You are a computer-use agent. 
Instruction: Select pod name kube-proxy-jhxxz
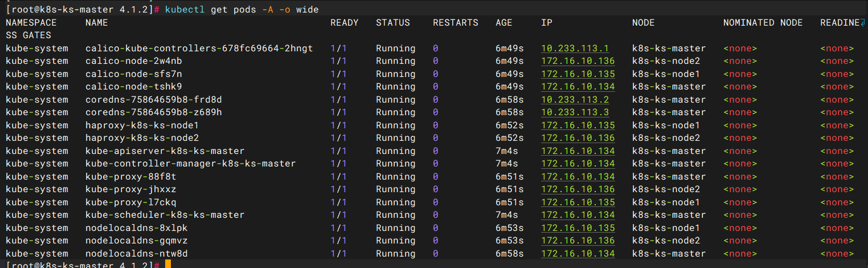(x=131, y=189)
